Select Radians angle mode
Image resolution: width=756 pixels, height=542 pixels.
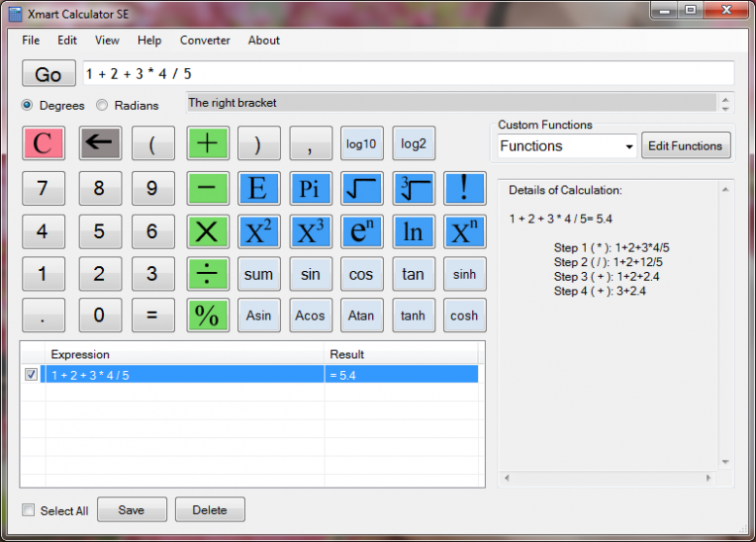pyautogui.click(x=102, y=105)
